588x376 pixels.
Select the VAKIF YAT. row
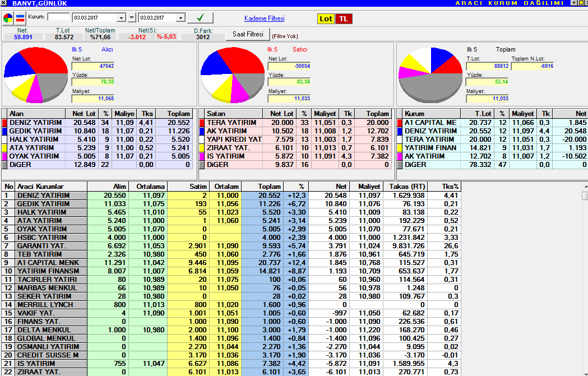coord(232,313)
